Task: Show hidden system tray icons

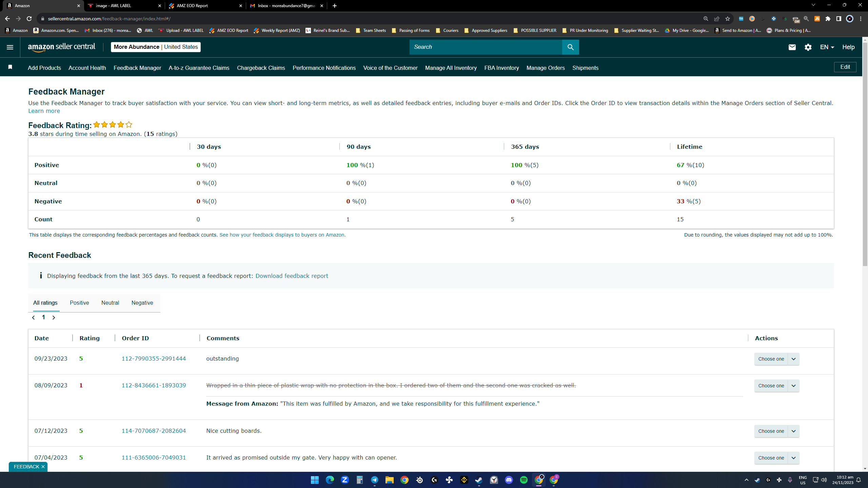Action: [x=746, y=480]
